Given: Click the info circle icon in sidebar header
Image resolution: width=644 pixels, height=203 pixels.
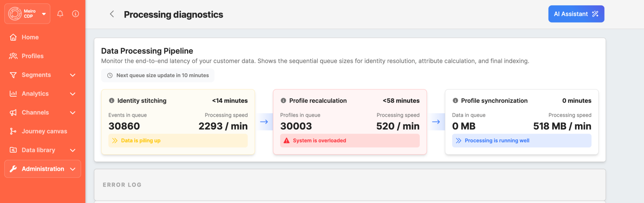Looking at the screenshot, I should point(76,14).
